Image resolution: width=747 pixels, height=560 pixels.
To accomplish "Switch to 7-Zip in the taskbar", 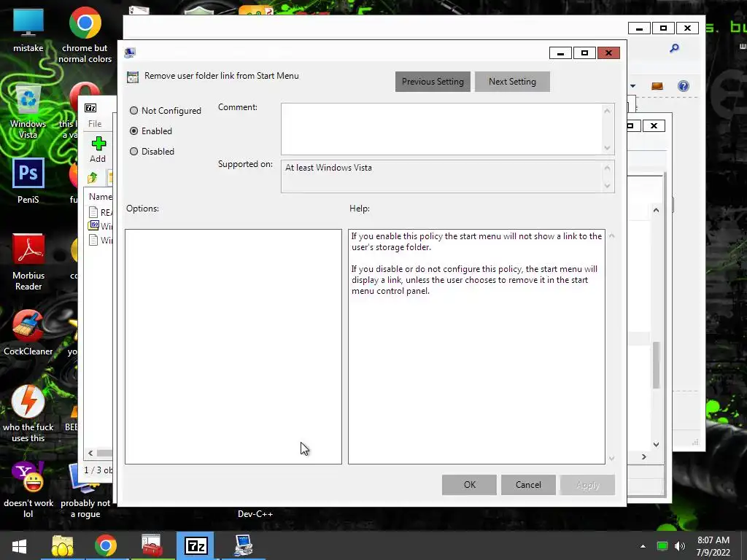I will coord(196,546).
